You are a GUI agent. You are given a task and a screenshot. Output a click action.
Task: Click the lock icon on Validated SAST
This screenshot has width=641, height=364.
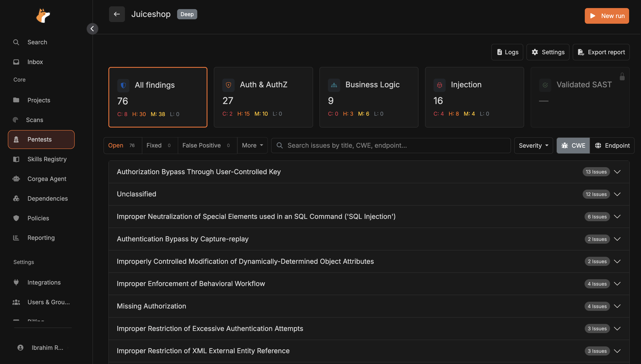click(x=622, y=76)
